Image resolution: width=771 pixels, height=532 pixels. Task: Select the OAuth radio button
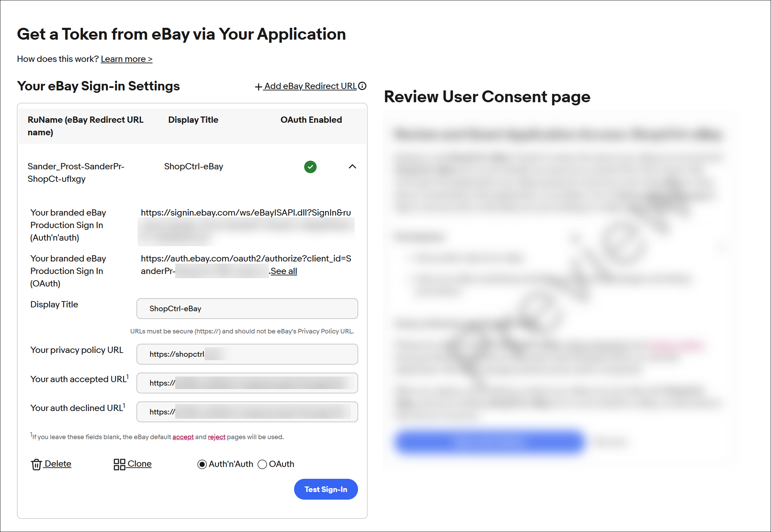[x=262, y=464]
